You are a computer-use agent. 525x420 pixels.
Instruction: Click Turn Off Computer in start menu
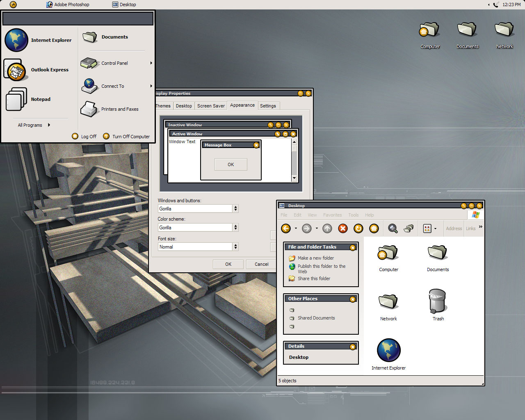coord(126,137)
